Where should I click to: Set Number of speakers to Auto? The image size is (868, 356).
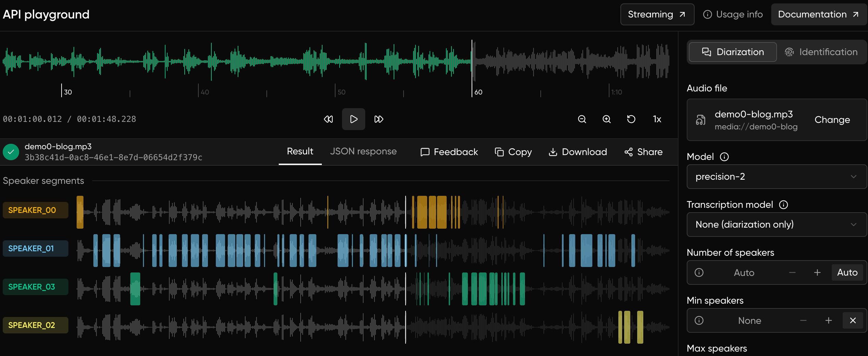pos(847,272)
